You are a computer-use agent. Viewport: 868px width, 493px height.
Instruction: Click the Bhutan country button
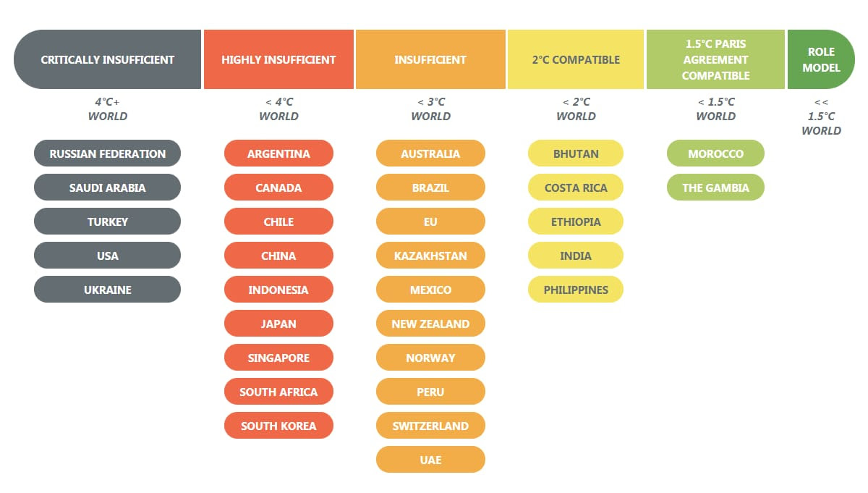coord(576,153)
